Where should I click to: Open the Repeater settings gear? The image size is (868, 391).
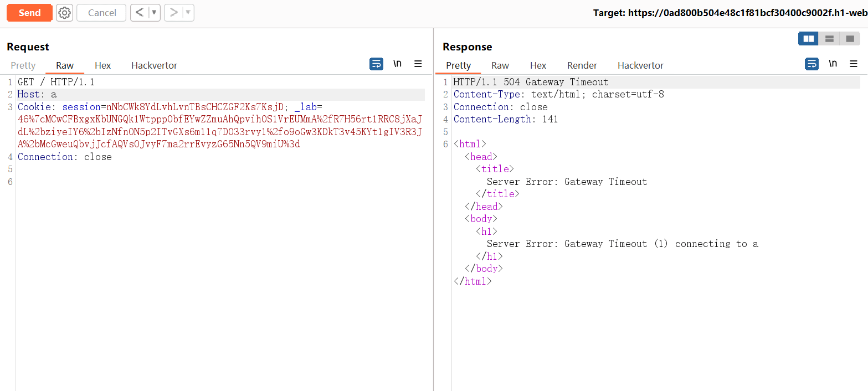tap(65, 13)
